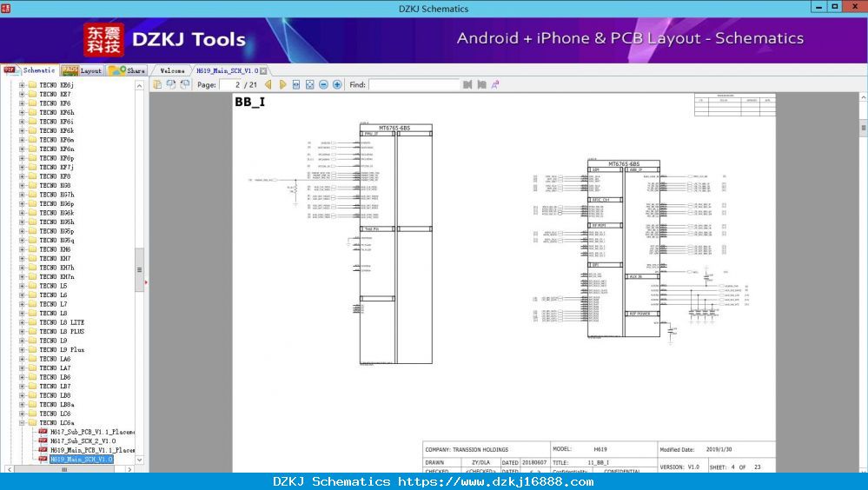
Task: Click the DZKJ Tools red logo
Action: pos(103,40)
